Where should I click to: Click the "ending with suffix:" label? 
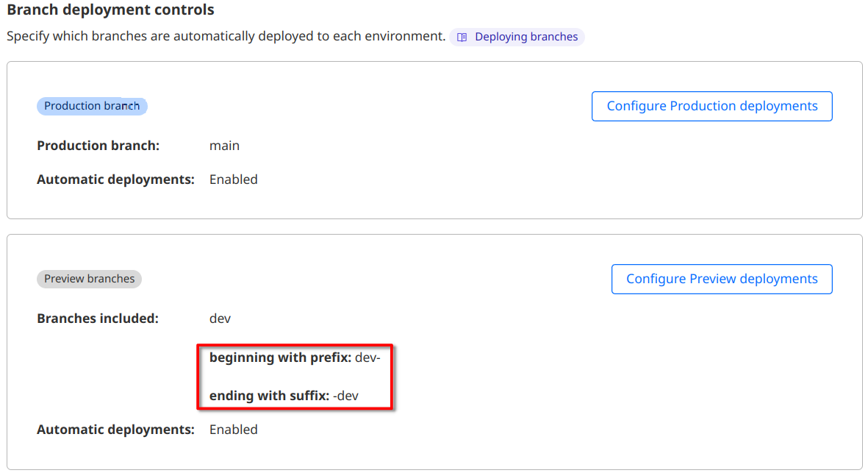(x=269, y=396)
